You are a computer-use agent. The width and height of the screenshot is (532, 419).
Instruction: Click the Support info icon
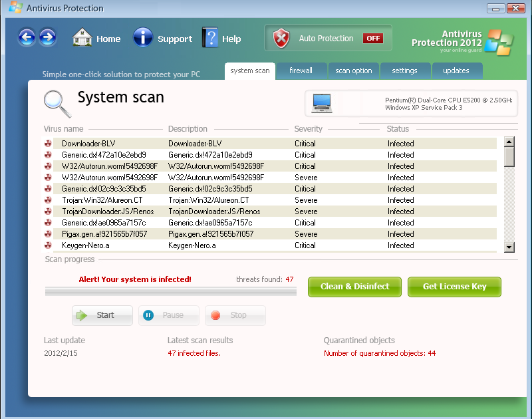(143, 37)
